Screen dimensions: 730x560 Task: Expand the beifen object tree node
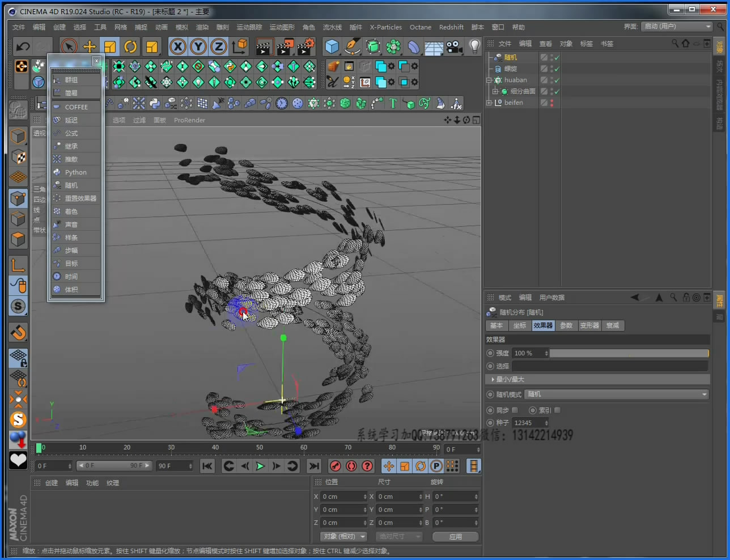[489, 103]
